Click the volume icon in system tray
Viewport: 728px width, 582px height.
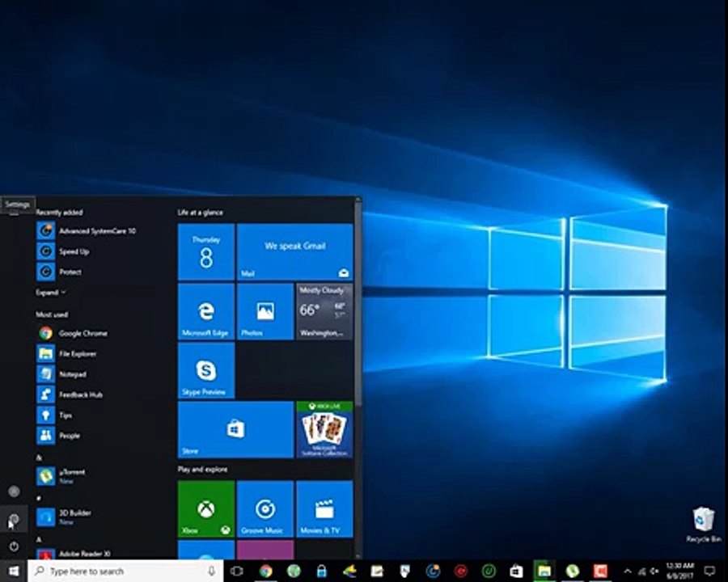pyautogui.click(x=655, y=571)
